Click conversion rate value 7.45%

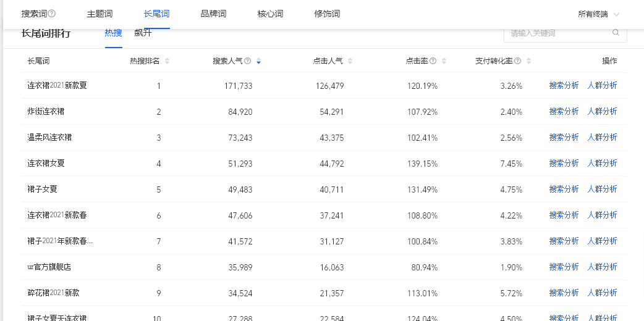tap(511, 164)
